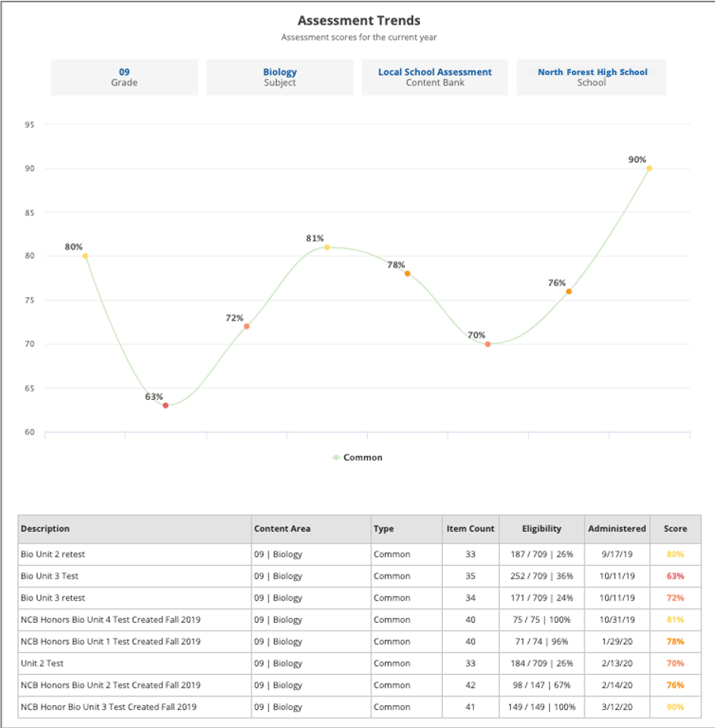
Task: Click the 3/12/20 administered date
Action: tap(617, 707)
